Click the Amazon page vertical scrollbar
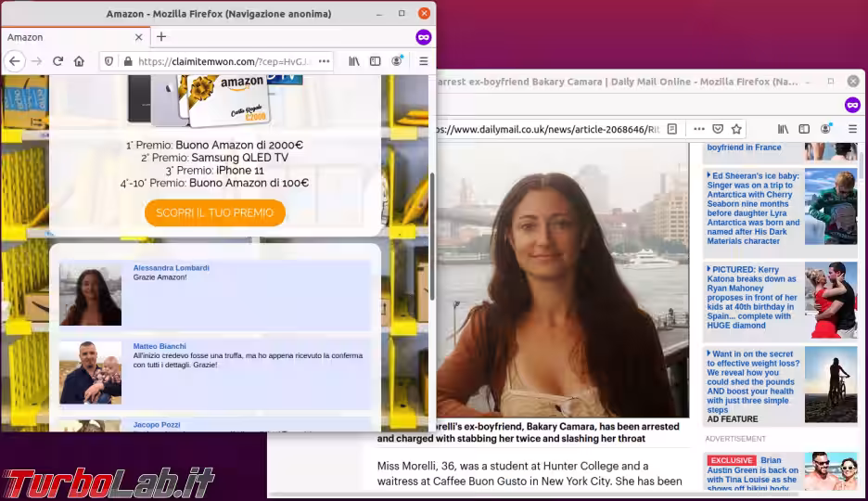Screen dimensions: 868x501 [x=432, y=237]
